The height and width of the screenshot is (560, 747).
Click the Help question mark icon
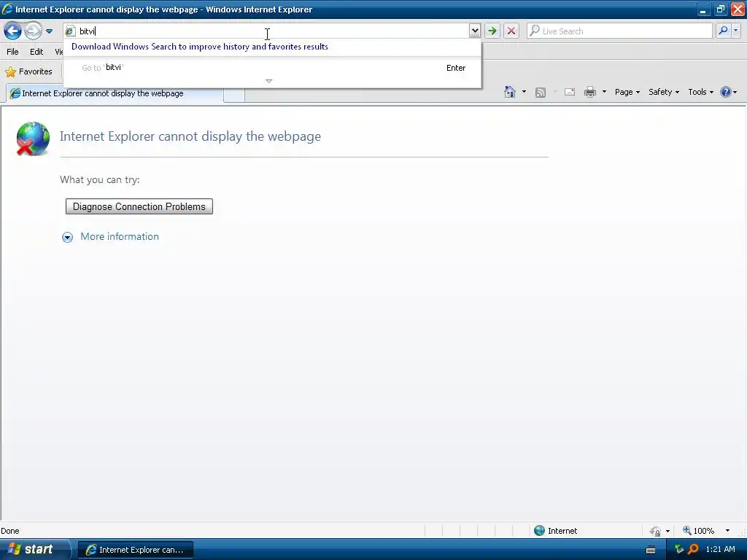726,92
